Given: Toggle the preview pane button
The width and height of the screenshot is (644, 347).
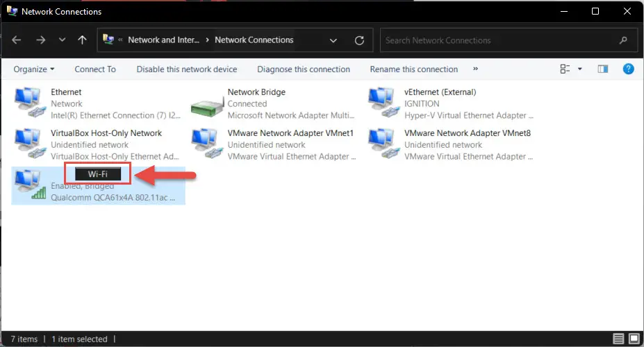Looking at the screenshot, I should (602, 69).
